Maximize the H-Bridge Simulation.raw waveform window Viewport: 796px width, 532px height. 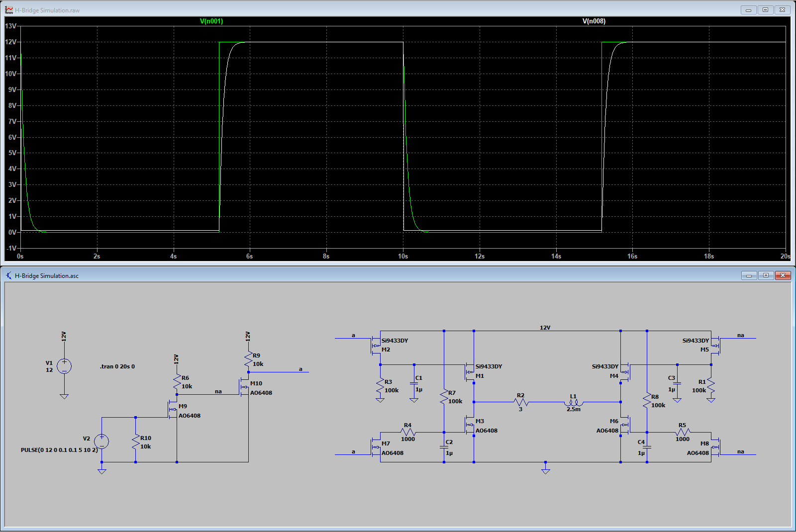point(765,10)
